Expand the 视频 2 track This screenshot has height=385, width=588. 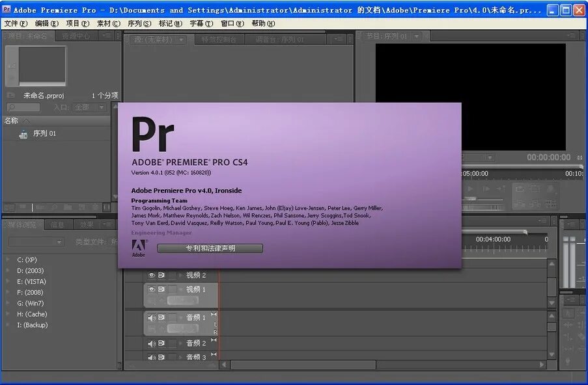tap(181, 275)
